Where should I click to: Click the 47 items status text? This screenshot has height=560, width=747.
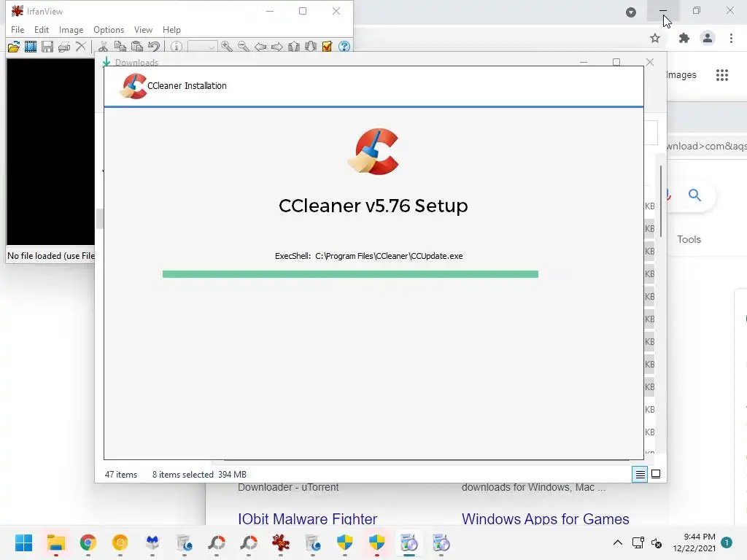pos(121,474)
